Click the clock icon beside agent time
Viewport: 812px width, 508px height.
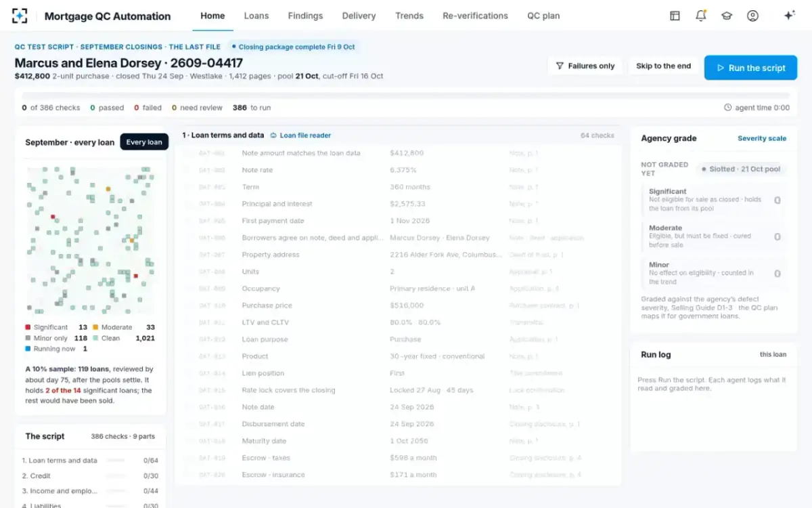click(x=728, y=108)
